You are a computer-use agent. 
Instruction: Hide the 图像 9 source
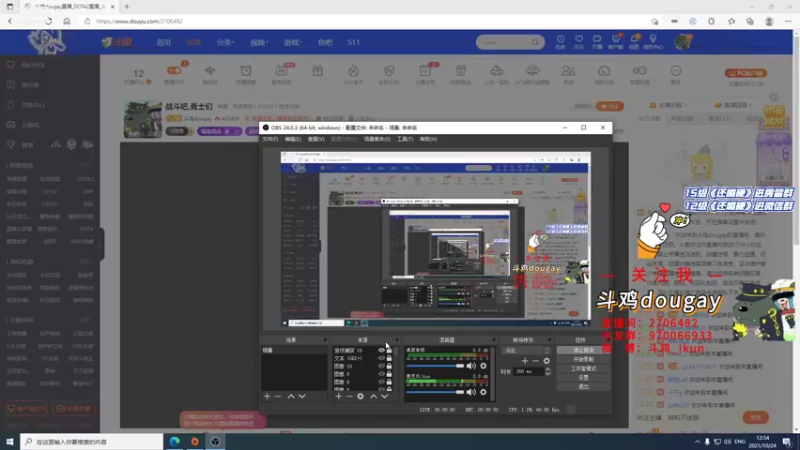pyautogui.click(x=381, y=374)
